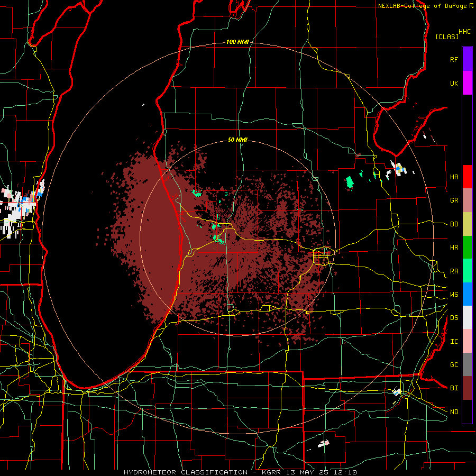
Task: Select the gray GC legend swatch
Action: coord(467,364)
